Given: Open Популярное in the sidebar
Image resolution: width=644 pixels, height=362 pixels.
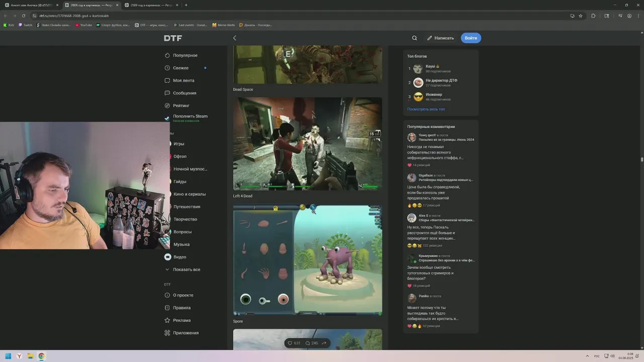Looking at the screenshot, I should (185, 55).
